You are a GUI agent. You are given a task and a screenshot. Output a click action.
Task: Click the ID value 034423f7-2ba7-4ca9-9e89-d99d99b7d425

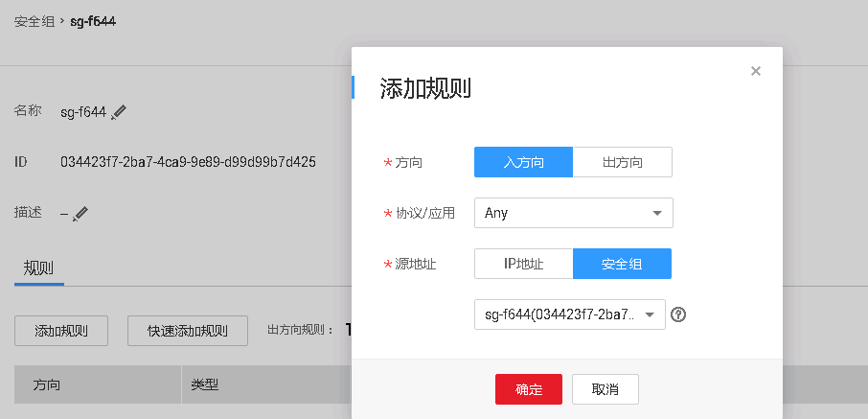[x=188, y=162]
